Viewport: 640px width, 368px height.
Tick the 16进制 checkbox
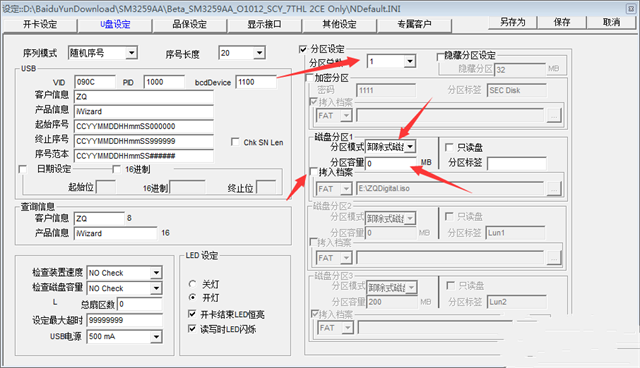pos(116,169)
